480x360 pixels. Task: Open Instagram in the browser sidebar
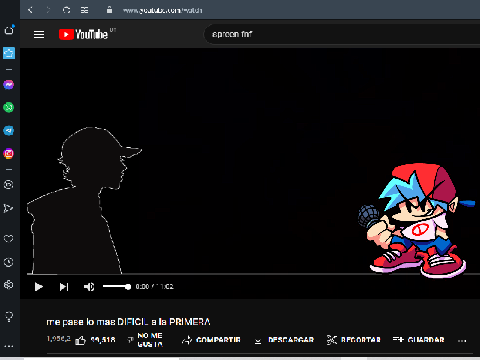point(9,153)
